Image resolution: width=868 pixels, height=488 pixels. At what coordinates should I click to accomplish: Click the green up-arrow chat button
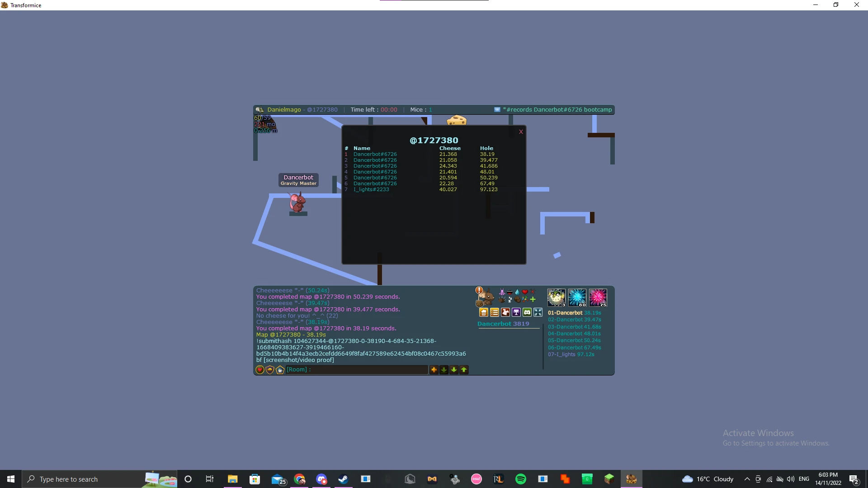pos(464,370)
